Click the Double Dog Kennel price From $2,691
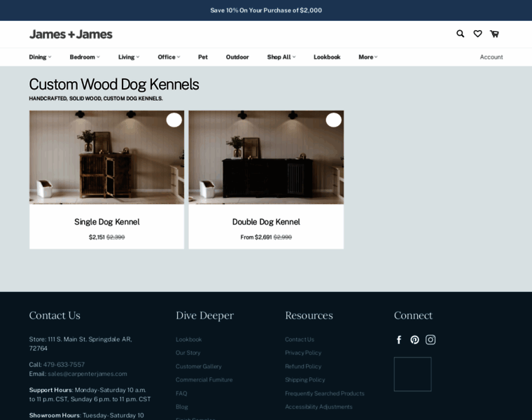This screenshot has width=532, height=420. click(256, 237)
